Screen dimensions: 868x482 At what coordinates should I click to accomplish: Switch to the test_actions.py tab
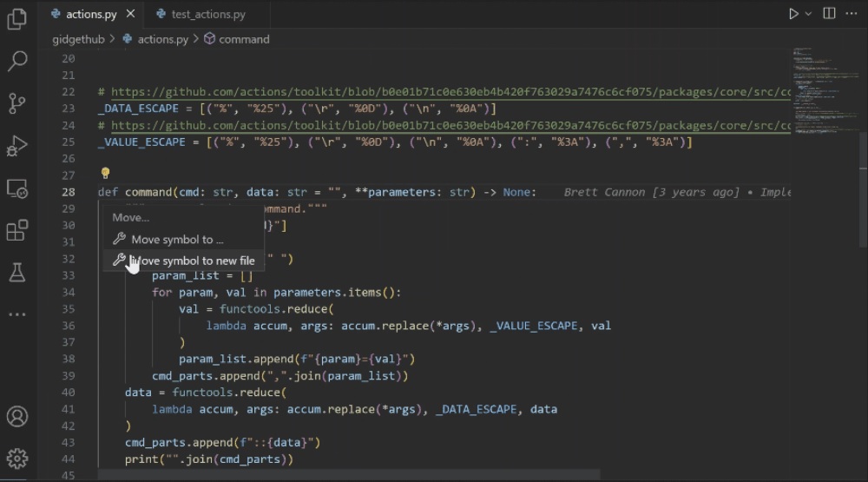[x=207, y=14]
